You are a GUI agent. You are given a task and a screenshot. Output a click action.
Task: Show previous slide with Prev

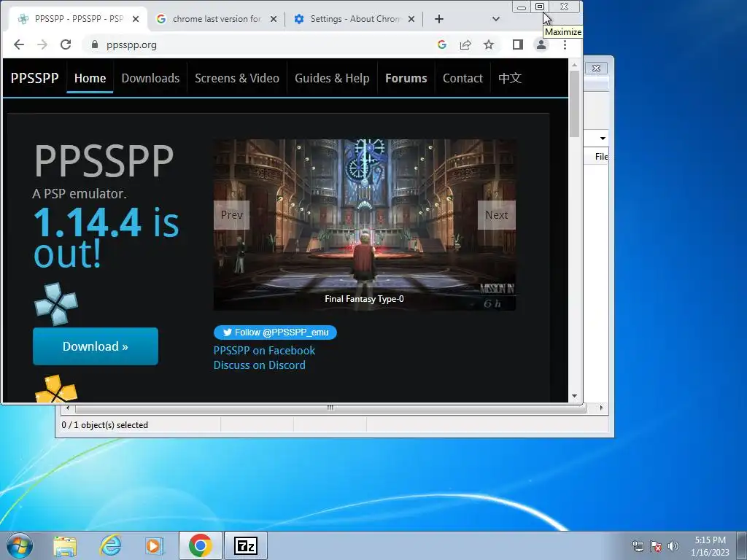coord(231,215)
